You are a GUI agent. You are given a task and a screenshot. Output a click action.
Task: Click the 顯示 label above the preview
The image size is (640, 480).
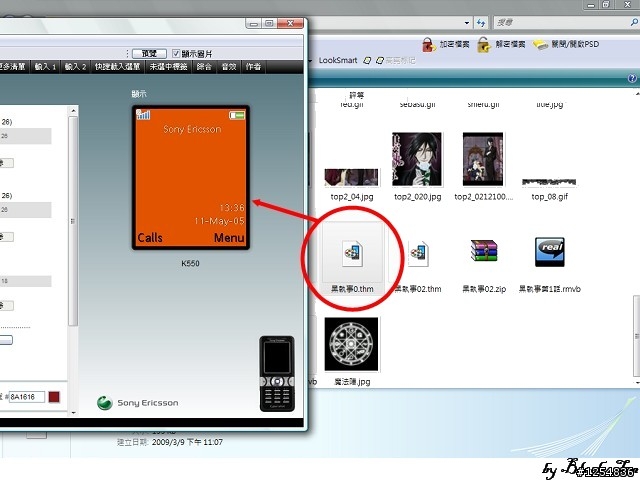coord(139,94)
